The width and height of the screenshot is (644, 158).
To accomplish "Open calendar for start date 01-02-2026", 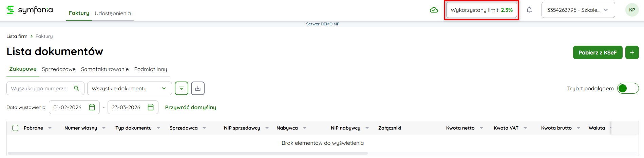I will point(92,107).
